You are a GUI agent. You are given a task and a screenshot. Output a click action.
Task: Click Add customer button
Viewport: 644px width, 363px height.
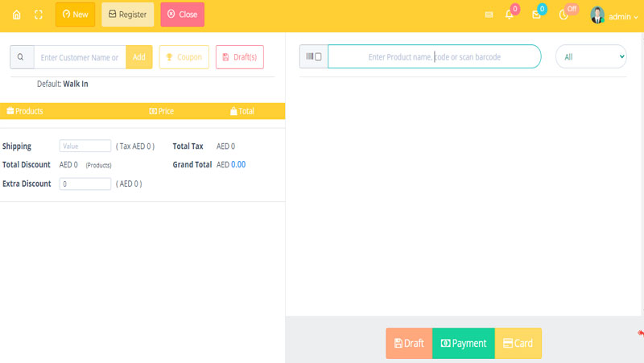[139, 57]
